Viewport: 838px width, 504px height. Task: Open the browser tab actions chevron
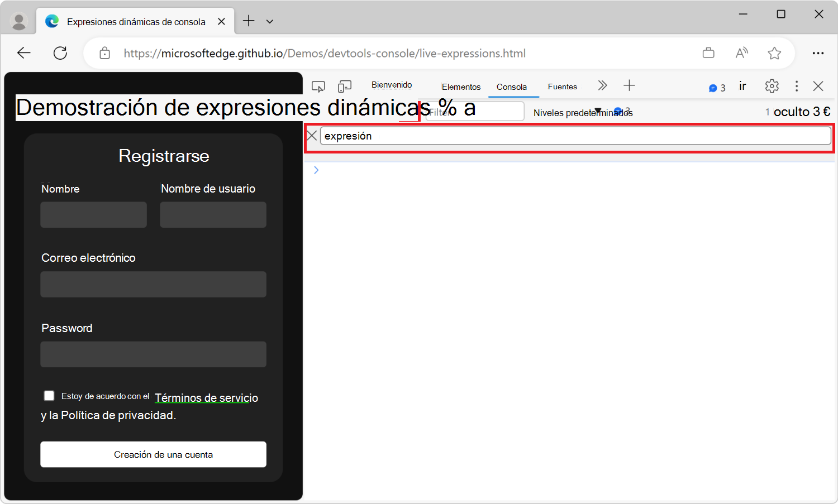[270, 21]
